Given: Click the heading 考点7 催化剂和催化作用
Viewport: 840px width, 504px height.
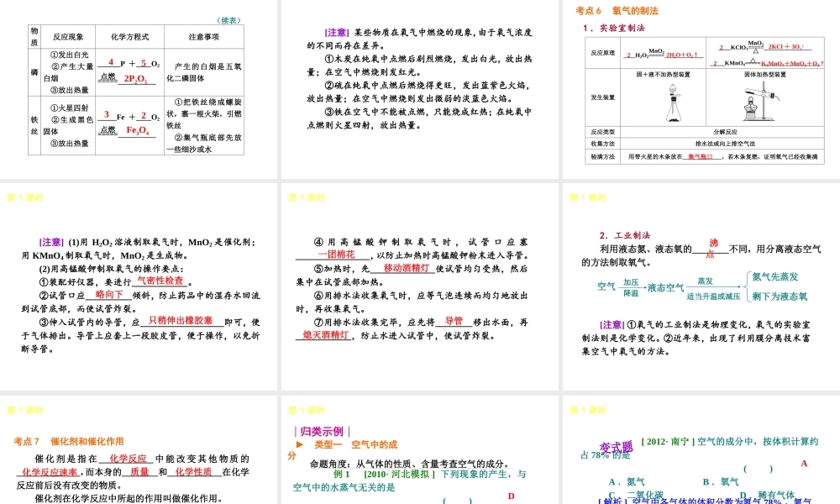Looking at the screenshot, I should coord(69,441).
